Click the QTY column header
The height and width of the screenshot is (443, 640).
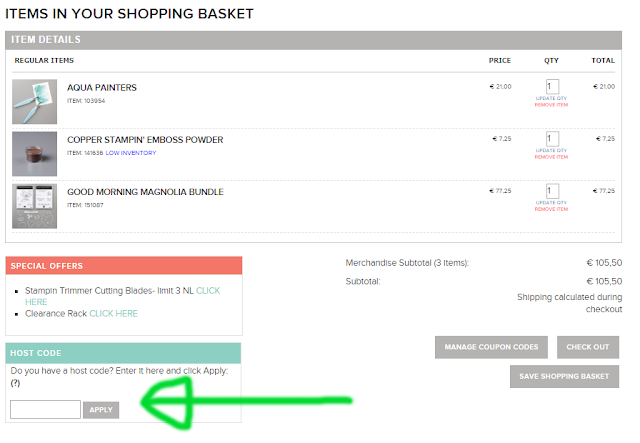[x=551, y=60]
